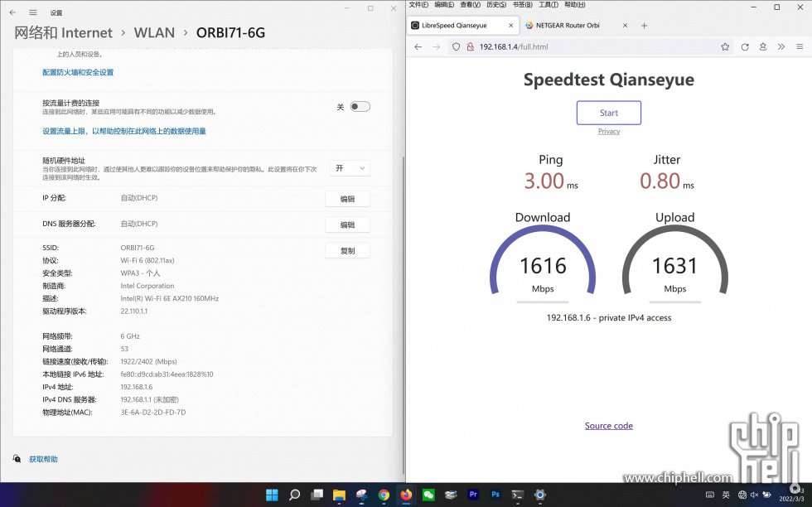Click the volume muted tray icon
The height and width of the screenshot is (507, 812).
point(754,495)
